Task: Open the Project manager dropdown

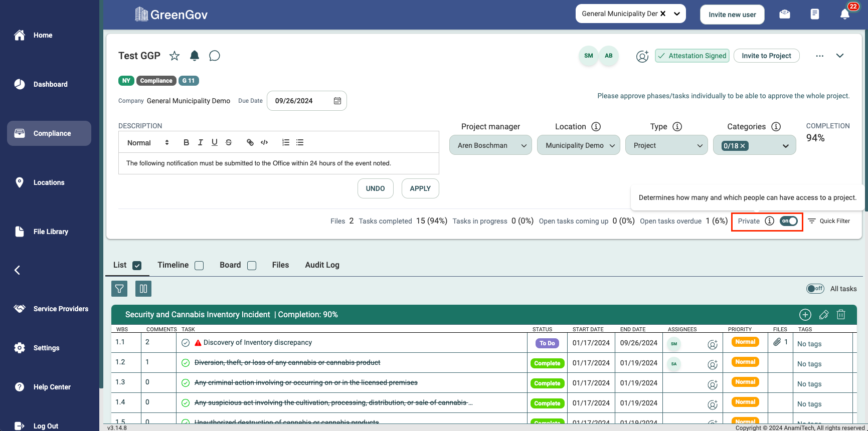Action: (x=490, y=145)
